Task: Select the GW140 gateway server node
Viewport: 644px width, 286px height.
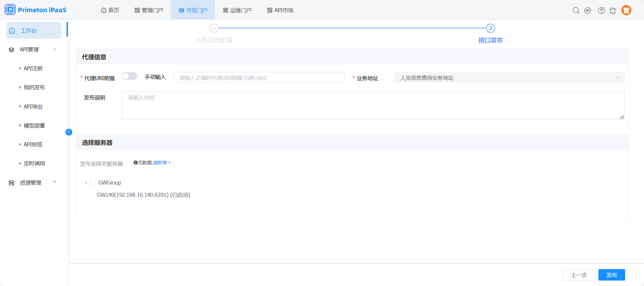Action: (143, 195)
